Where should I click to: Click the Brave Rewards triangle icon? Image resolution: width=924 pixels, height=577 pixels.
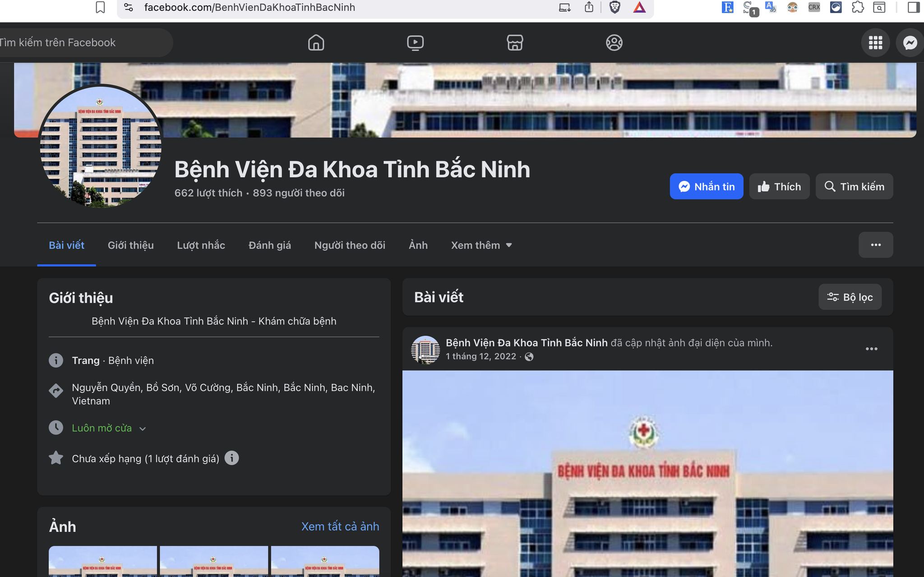click(639, 7)
